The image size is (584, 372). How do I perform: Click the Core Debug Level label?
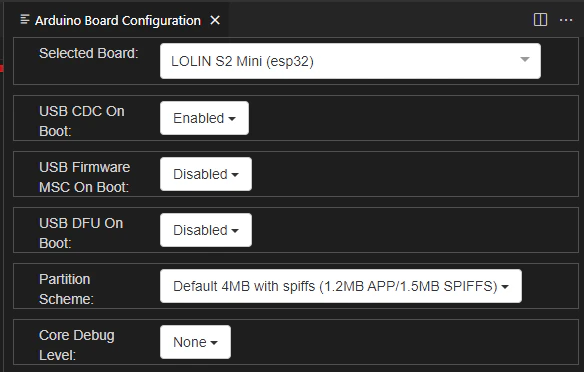click(x=76, y=345)
